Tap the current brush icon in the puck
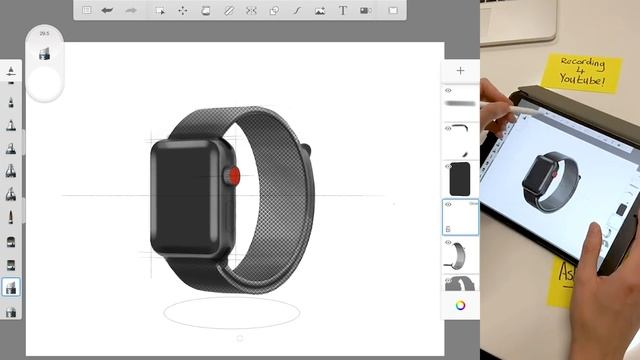This screenshot has height=360, width=640. (44, 53)
